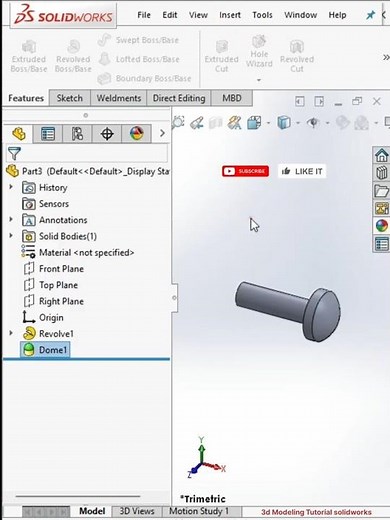Click the View Orientation cube icon
The height and width of the screenshot is (520, 390).
tap(255, 123)
